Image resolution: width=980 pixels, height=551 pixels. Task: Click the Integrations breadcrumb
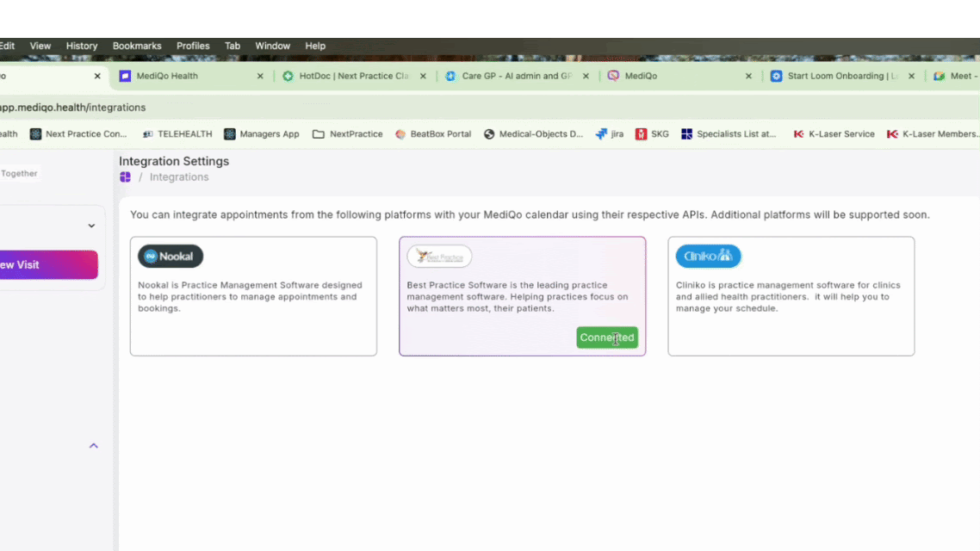pos(179,176)
